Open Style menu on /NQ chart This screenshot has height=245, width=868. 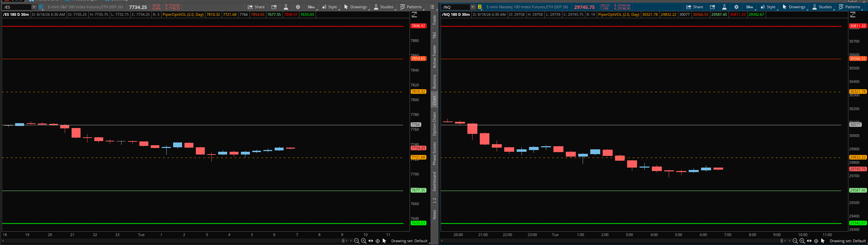pos(768,7)
